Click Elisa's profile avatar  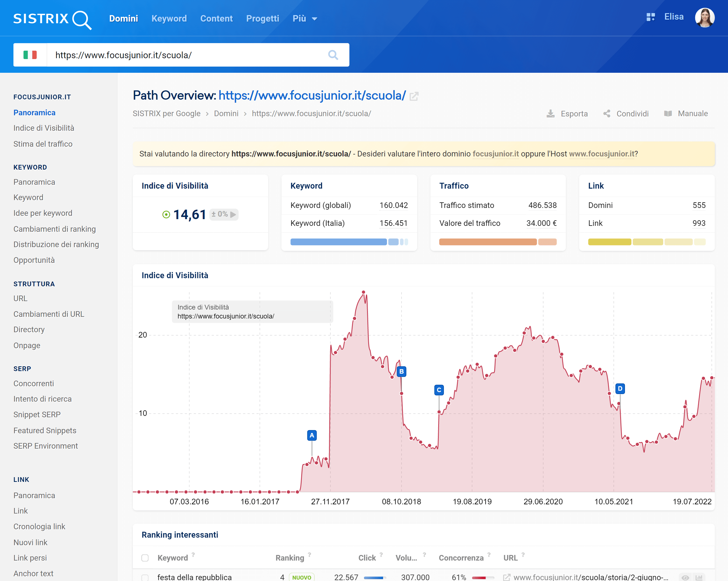704,18
